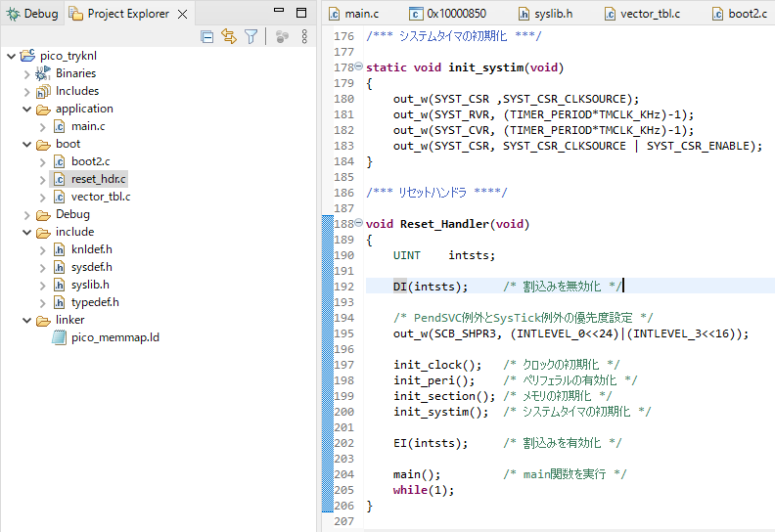Viewport: 775px width, 532px height.
Task: Collapse the pico_tryknl project node
Action: coord(10,56)
